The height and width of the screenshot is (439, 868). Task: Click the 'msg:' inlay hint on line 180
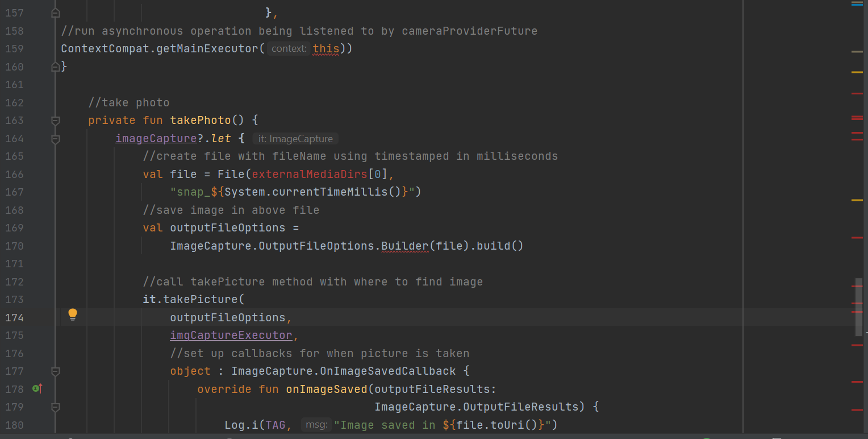(x=316, y=425)
